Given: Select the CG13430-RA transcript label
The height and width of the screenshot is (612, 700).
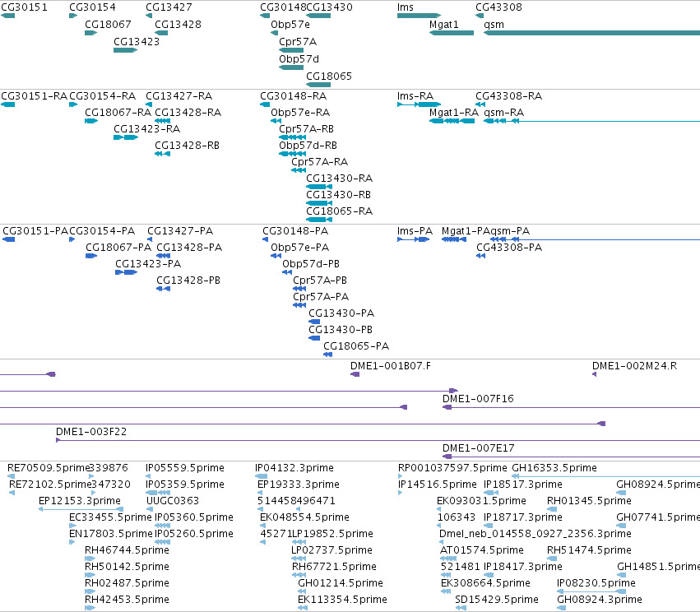Looking at the screenshot, I should pyautogui.click(x=339, y=178).
